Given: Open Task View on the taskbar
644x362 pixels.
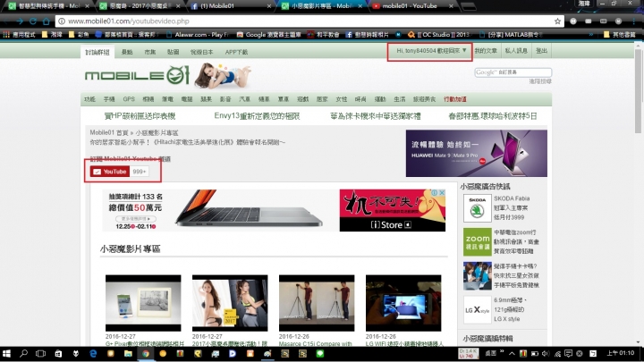Looking at the screenshot, I should pos(40,353).
